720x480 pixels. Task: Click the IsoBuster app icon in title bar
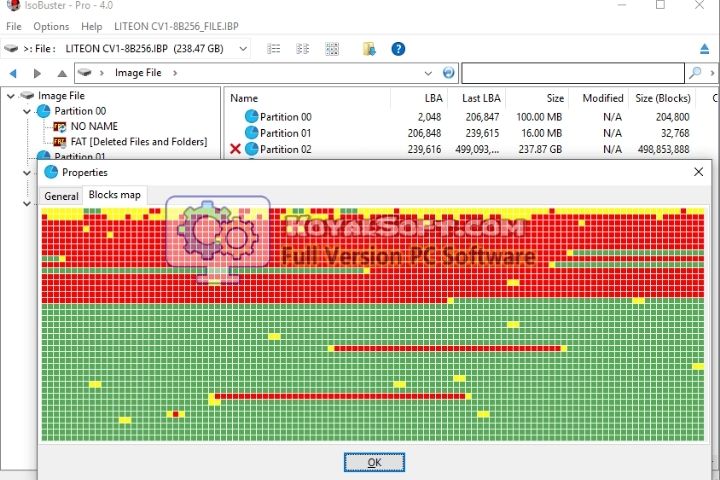click(13, 5)
